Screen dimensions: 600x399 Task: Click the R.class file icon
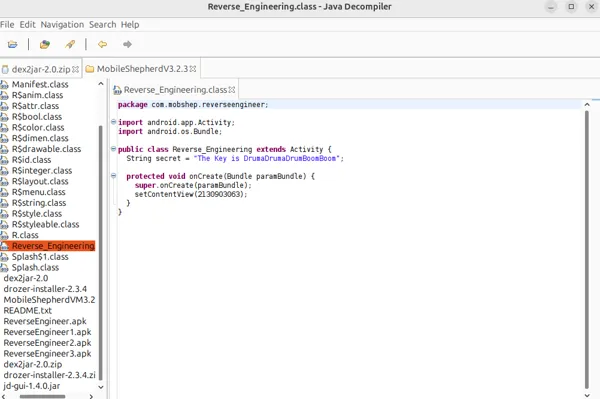tap(5, 235)
